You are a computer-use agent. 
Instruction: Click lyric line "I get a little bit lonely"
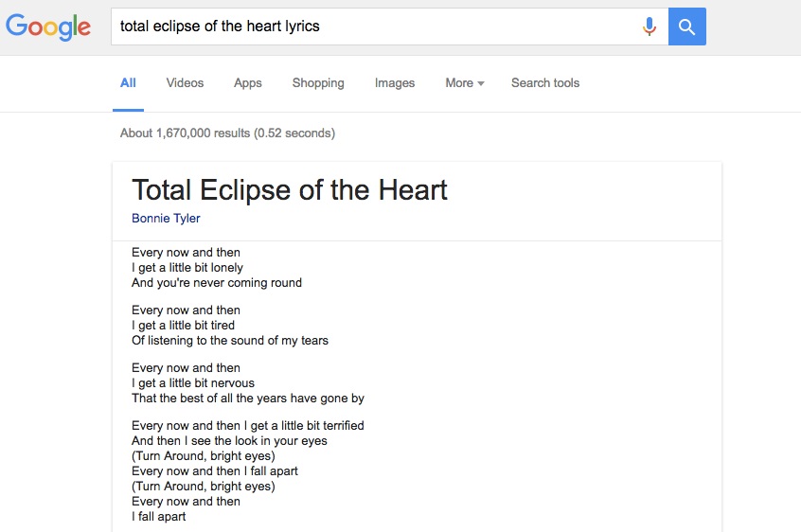coord(187,268)
